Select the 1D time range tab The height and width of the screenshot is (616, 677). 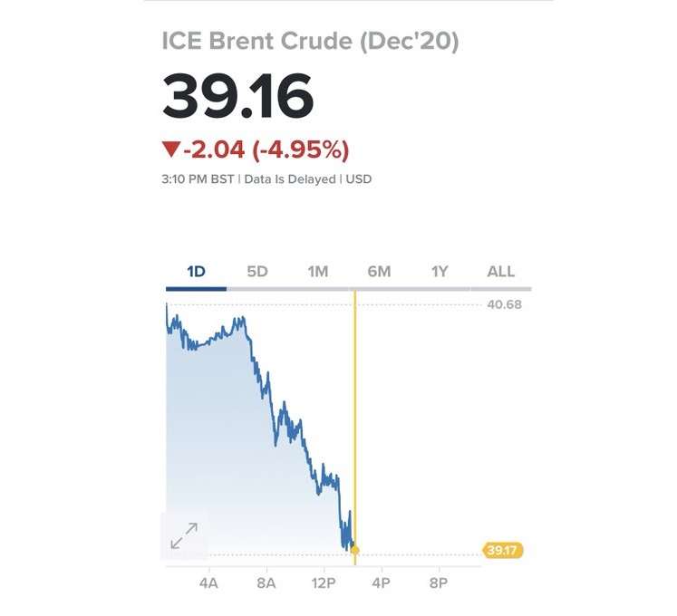click(x=196, y=272)
